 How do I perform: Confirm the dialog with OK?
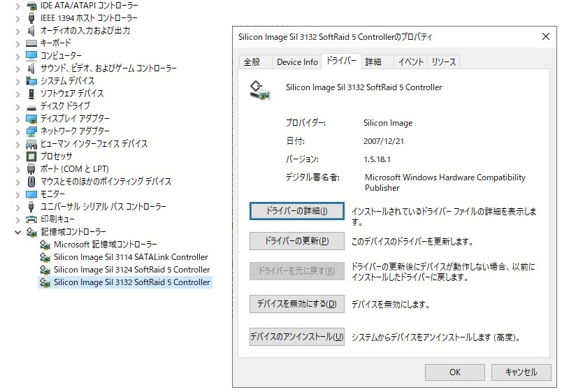coord(455,372)
